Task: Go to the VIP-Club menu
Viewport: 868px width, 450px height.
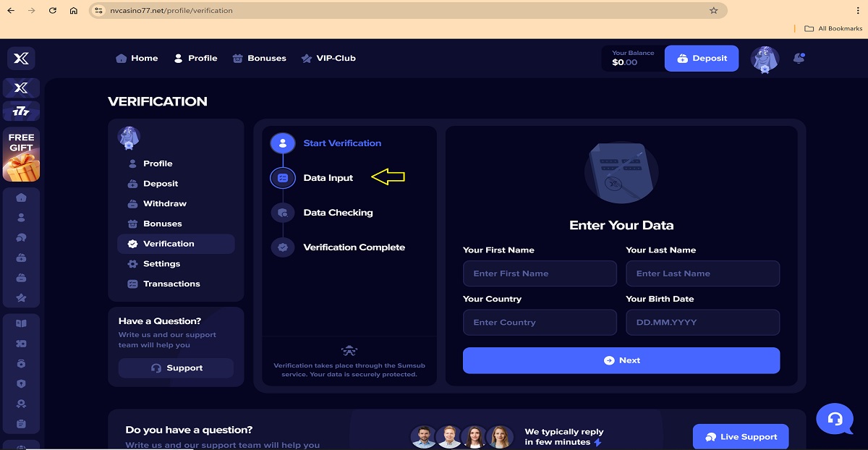Action: (x=328, y=58)
